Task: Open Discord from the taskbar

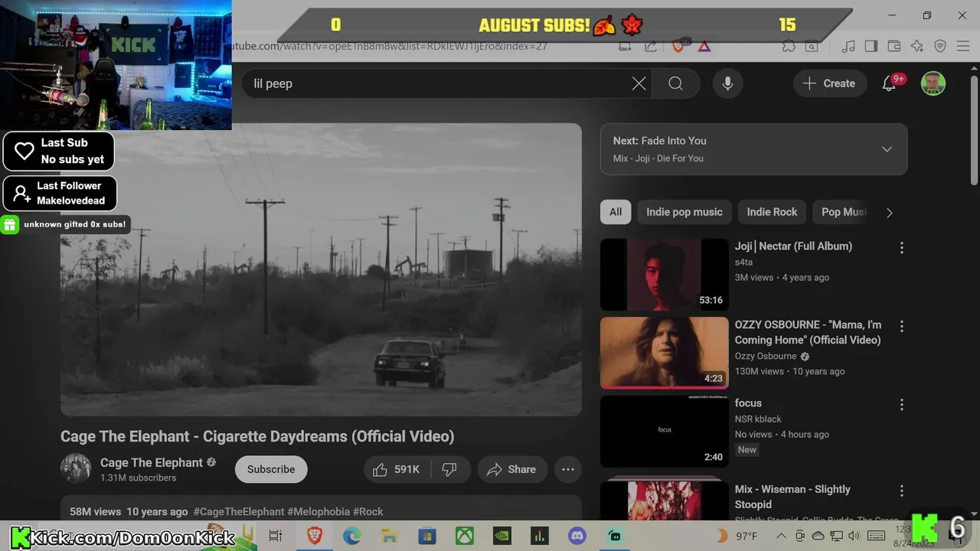Action: [577, 536]
